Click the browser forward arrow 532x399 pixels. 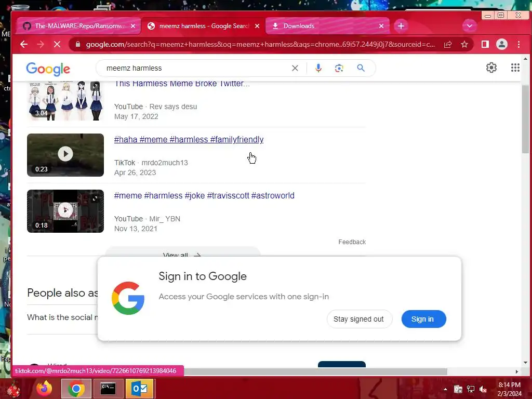tap(41, 45)
